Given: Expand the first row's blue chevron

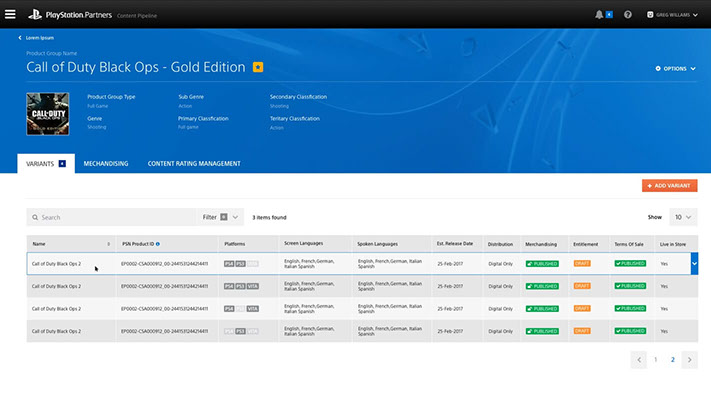Looking at the screenshot, I should point(694,263).
